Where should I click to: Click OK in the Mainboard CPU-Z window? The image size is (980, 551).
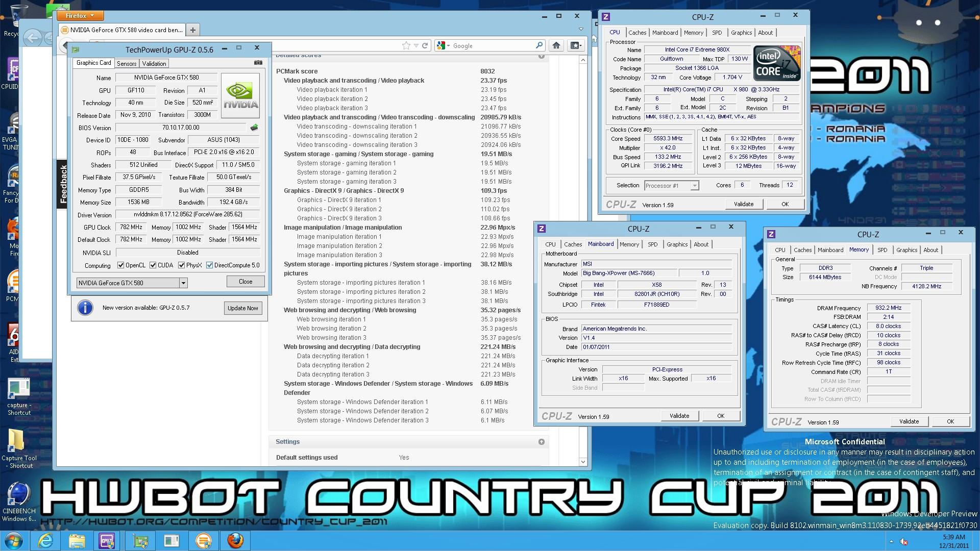pyautogui.click(x=721, y=416)
